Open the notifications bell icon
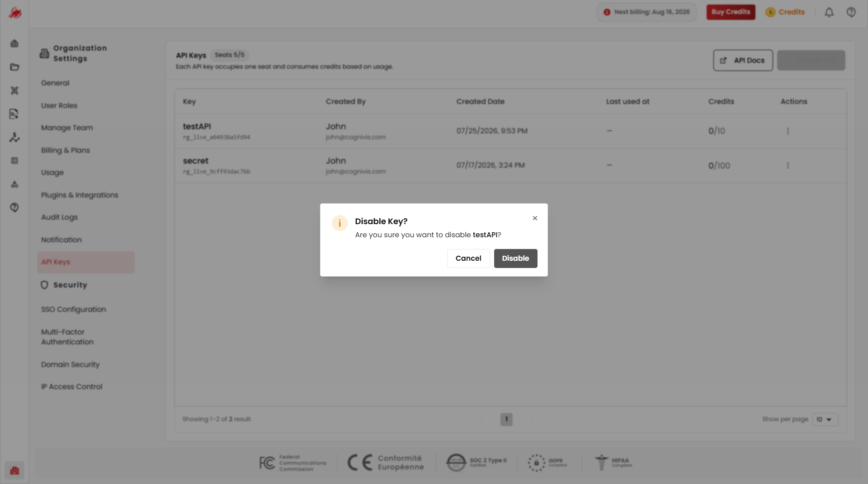This screenshot has width=868, height=484. [x=829, y=12]
